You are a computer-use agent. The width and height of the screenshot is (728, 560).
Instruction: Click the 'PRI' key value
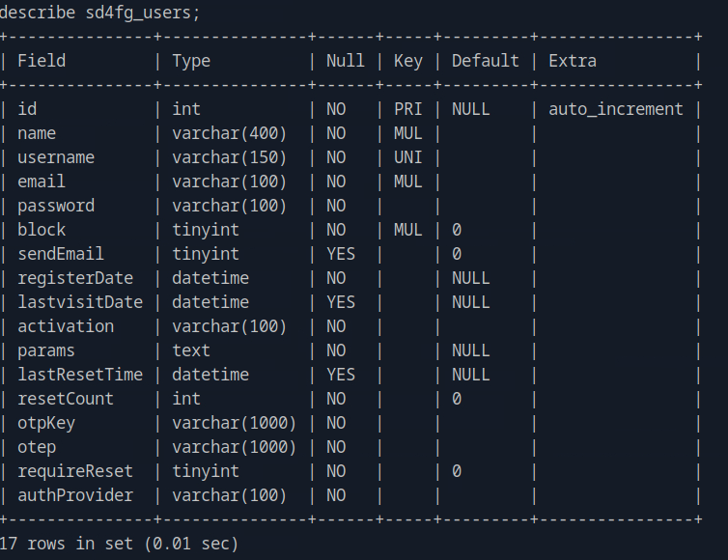408,109
